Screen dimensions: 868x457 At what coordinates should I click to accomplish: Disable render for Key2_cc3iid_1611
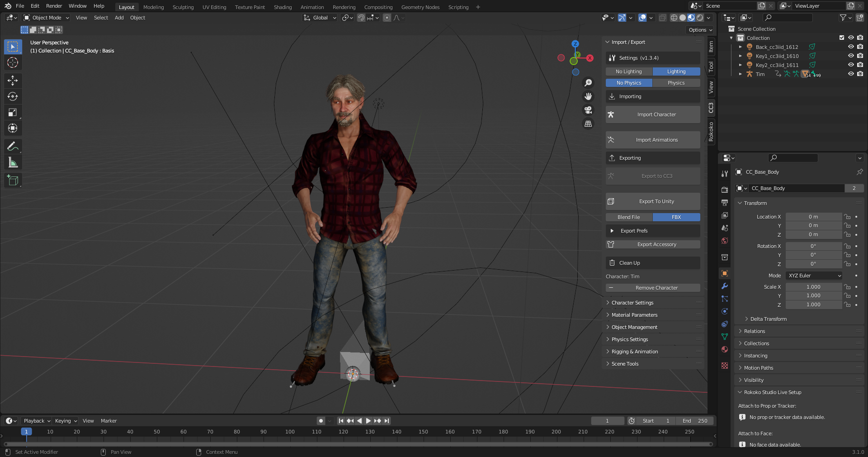click(860, 65)
